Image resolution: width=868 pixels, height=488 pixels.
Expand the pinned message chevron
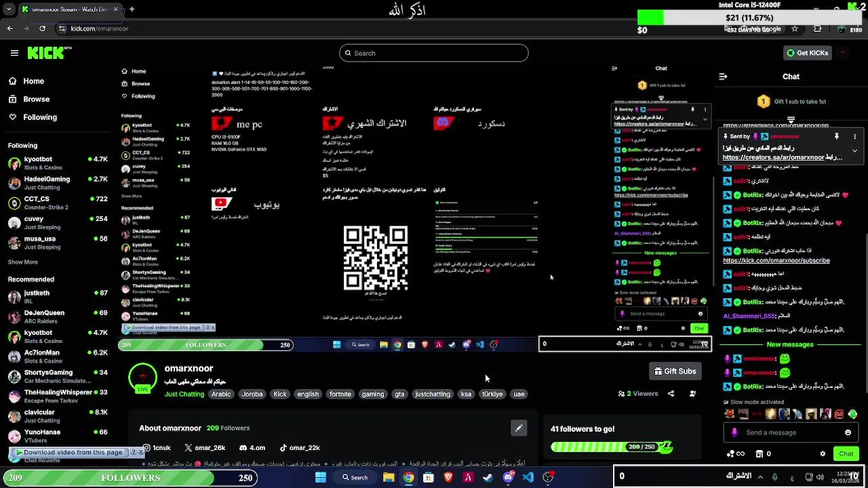coord(855,150)
